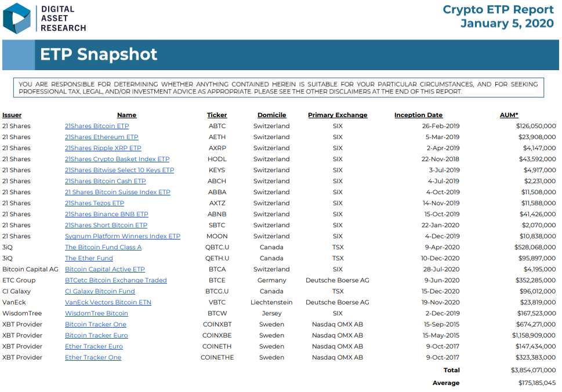The width and height of the screenshot is (562, 392).
Task: Select the ticker cell ABTC
Action: click(217, 126)
